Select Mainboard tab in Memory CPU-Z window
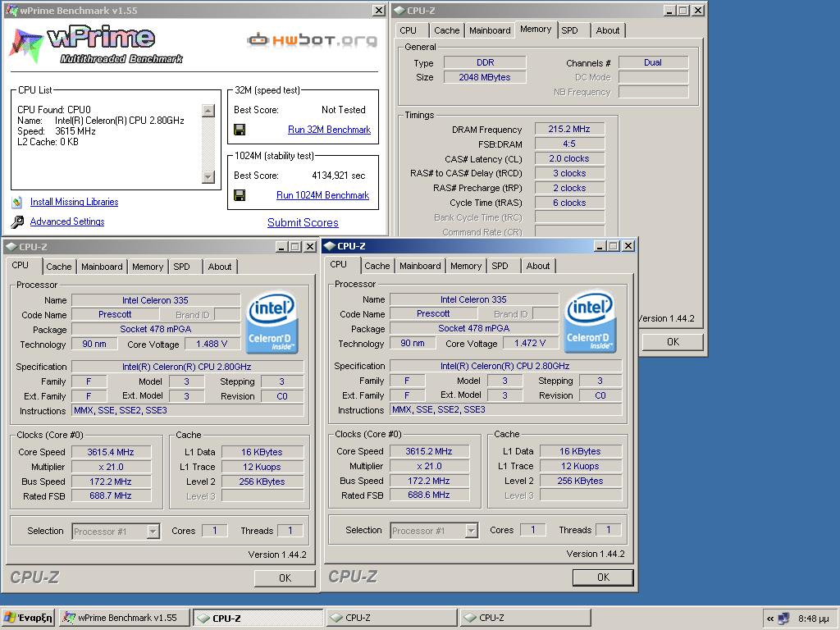This screenshot has height=630, width=840. coord(490,30)
